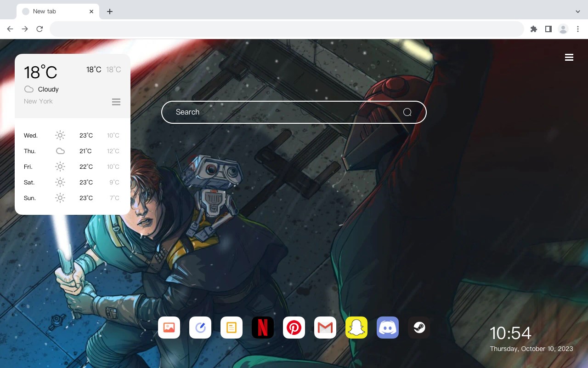The width and height of the screenshot is (588, 368).
Task: Click the sun icon in Fri. row
Action: click(x=60, y=167)
